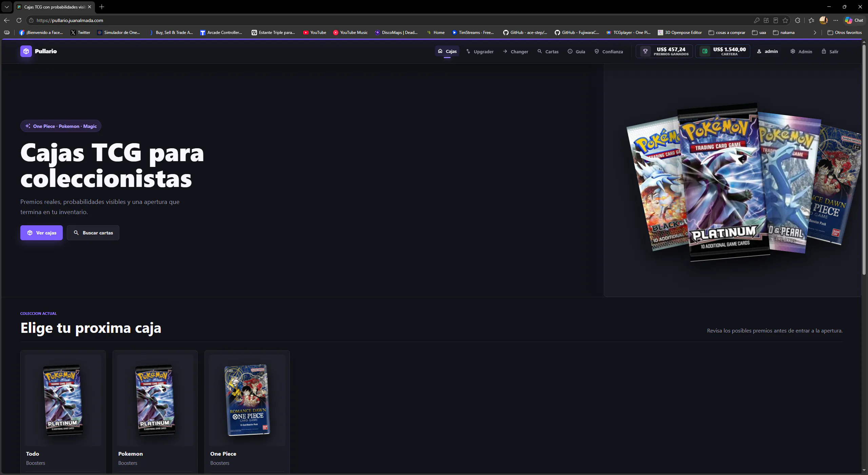This screenshot has height=475, width=868.
Task: Open the password manager key icon
Action: (x=756, y=20)
